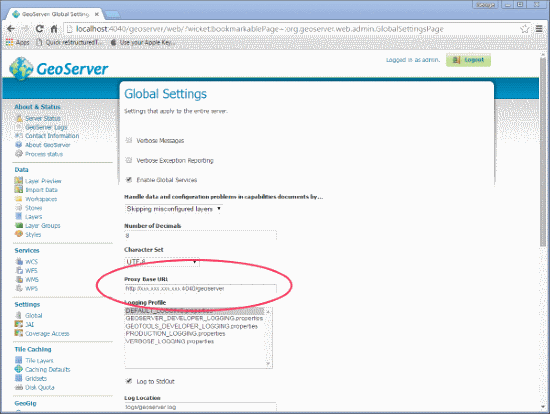Click the Logging Profile list scroll-down arrow
This screenshot has height=414, width=550.
coord(268,364)
